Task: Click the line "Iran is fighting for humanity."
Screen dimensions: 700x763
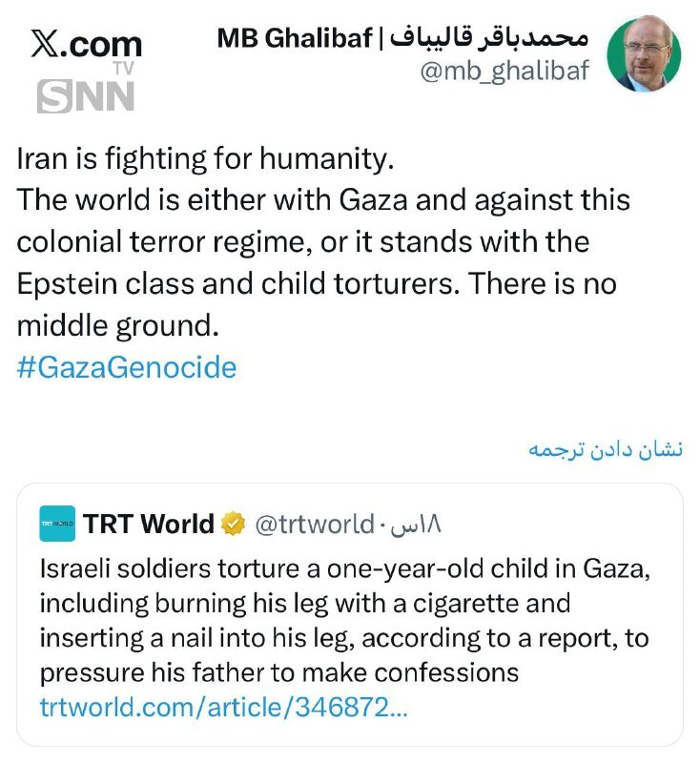Action: click(x=205, y=158)
